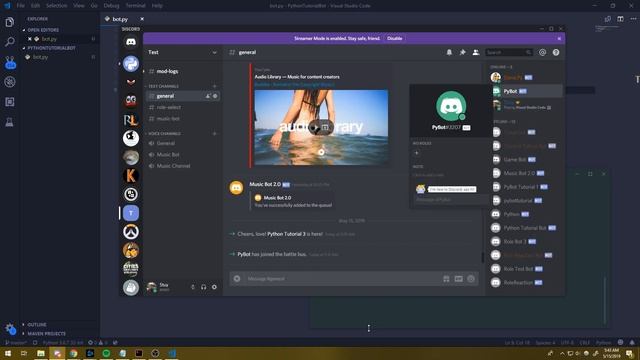Open the VS Code Explorer view
The width and height of the screenshot is (640, 360).
click(9, 22)
